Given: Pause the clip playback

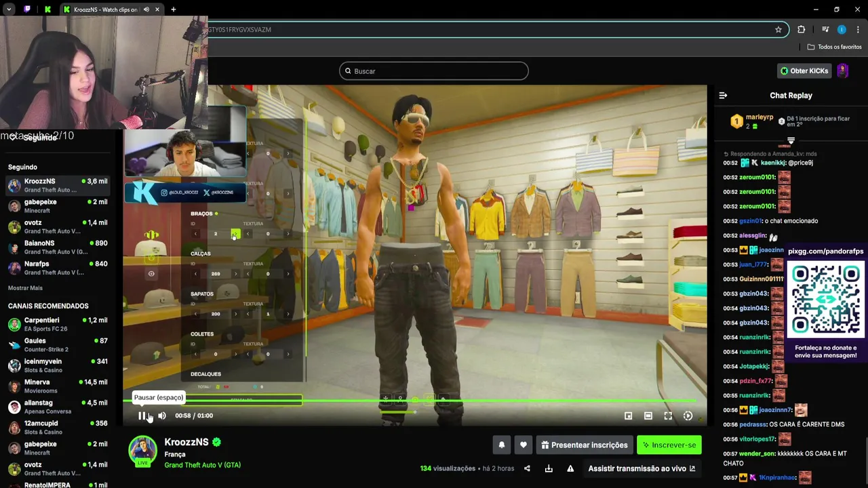Looking at the screenshot, I should [142, 415].
